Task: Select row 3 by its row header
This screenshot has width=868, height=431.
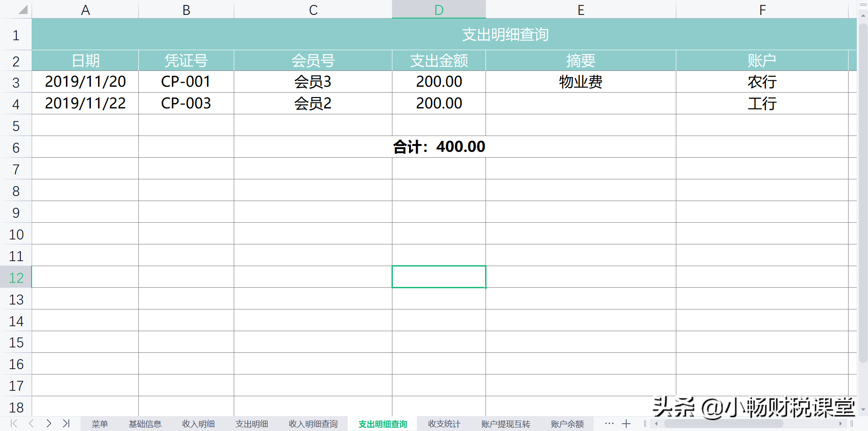Action: point(16,82)
